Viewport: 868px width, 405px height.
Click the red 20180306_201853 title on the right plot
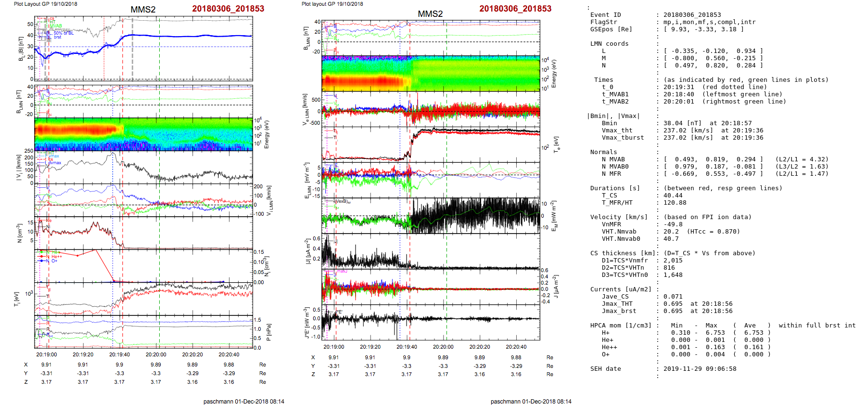(515, 9)
